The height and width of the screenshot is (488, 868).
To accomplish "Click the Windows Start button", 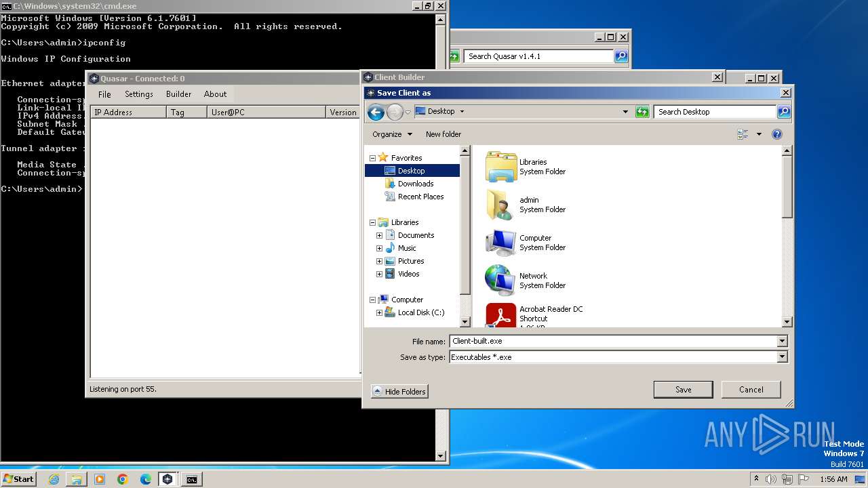I will coord(19,479).
